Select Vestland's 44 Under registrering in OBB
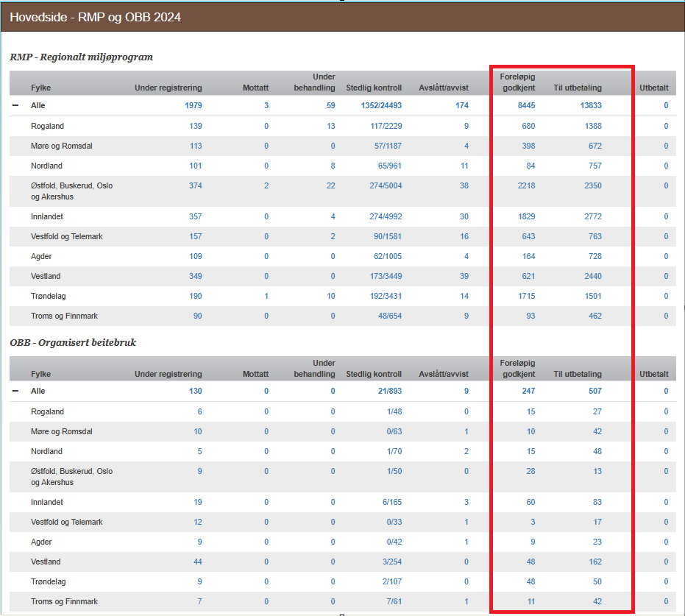This screenshot has width=685, height=616. point(197,562)
